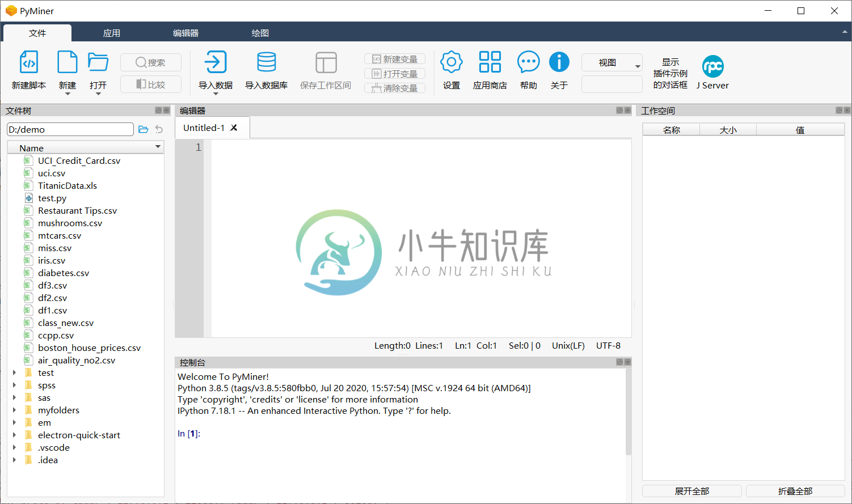This screenshot has width=852, height=504.
Task: Select TitanicData.xls in file tree
Action: pos(68,186)
